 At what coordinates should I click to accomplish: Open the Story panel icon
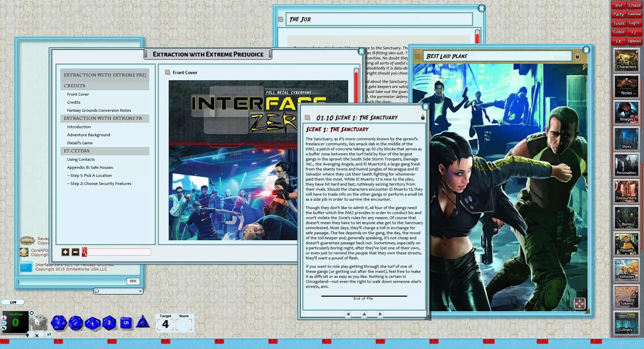pyautogui.click(x=626, y=139)
